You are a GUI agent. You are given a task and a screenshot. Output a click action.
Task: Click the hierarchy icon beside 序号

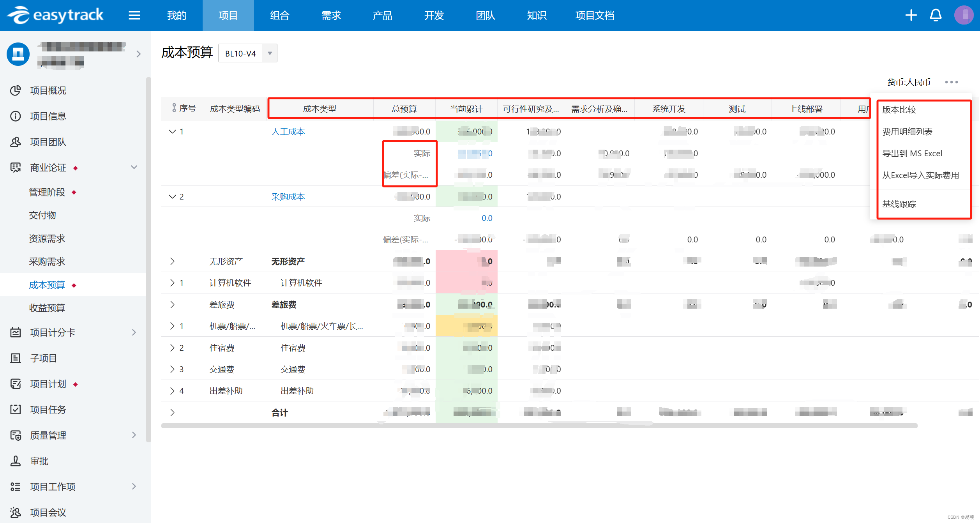point(174,108)
